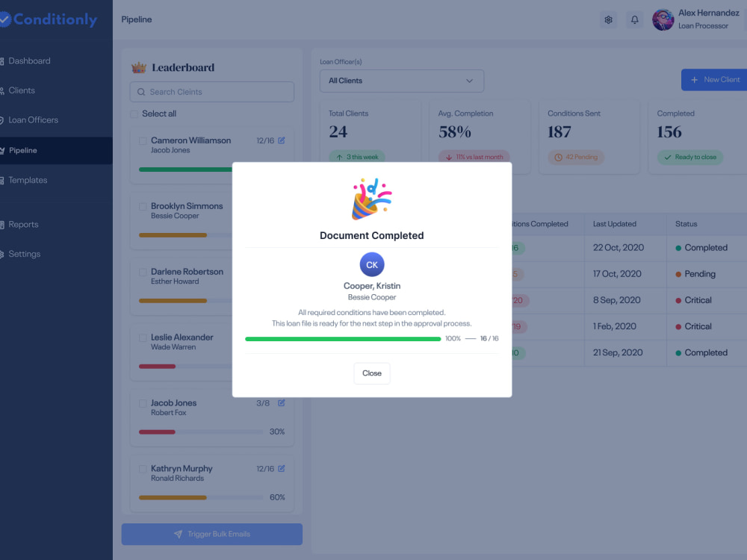
Task: Click Alex Hernandez profile avatar
Action: point(663,19)
